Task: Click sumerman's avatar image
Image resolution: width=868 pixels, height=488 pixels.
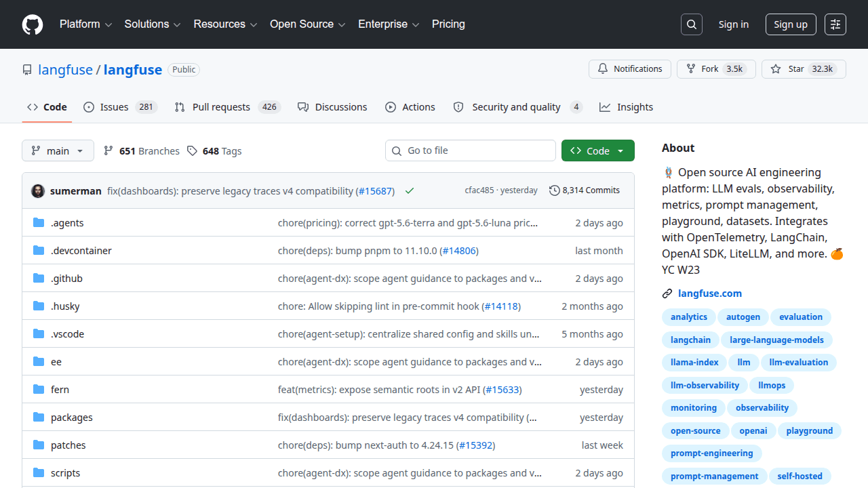Action: (x=38, y=191)
